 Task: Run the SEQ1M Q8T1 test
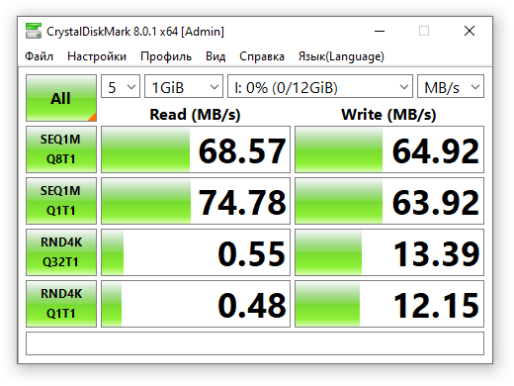tap(61, 149)
